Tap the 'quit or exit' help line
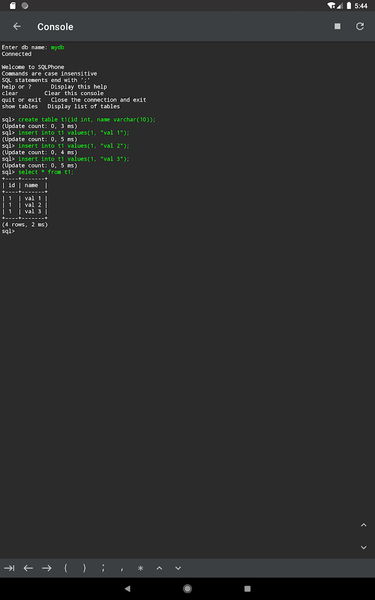 pyautogui.click(x=74, y=100)
